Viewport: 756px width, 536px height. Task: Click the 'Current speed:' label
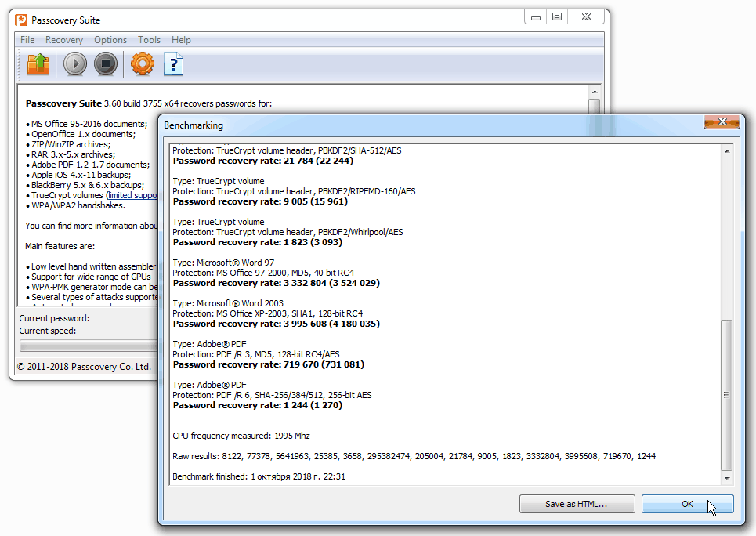pyautogui.click(x=48, y=331)
